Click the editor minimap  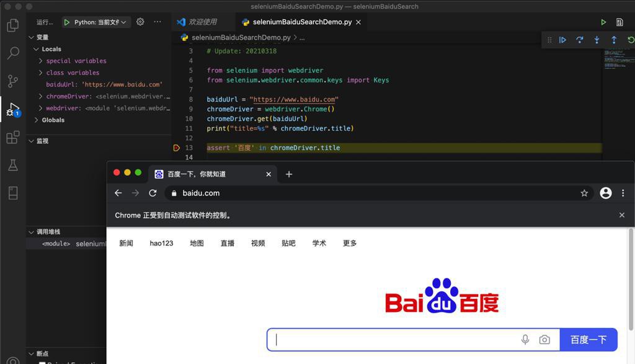point(618,59)
